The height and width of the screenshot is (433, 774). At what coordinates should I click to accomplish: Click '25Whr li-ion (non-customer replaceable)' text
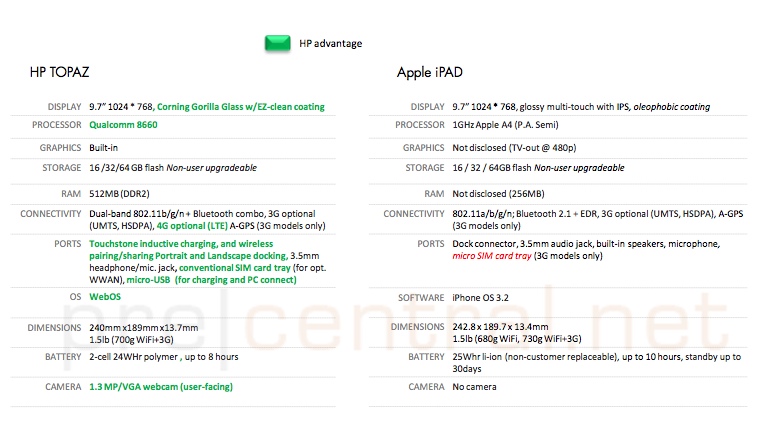click(x=535, y=357)
